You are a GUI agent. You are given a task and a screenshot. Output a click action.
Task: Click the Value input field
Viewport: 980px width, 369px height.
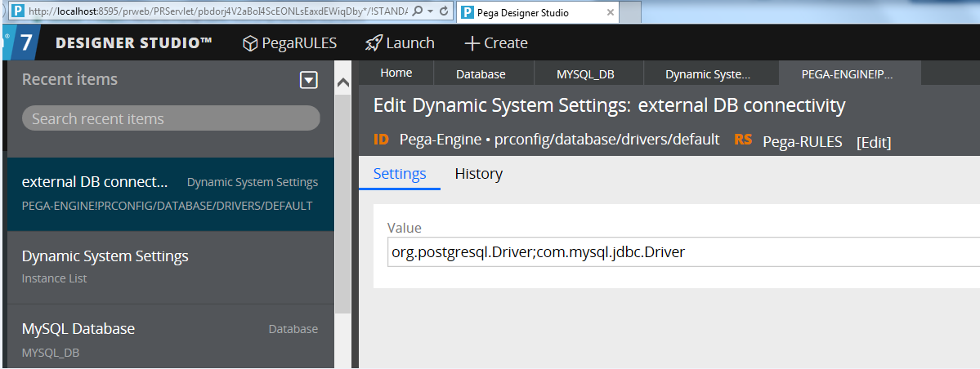pyautogui.click(x=683, y=252)
